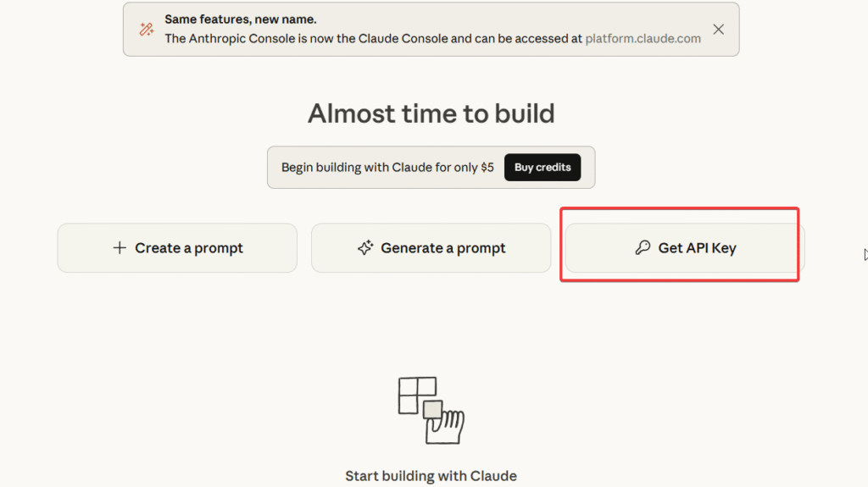The image size is (868, 487).
Task: Choose the "Generate a prompt" label text
Action: click(x=443, y=248)
